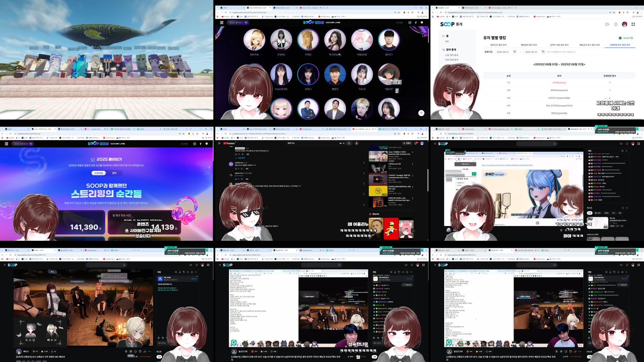This screenshot has height=362, width=644.
Task: Click the voice search microphone on YouTube
Action: point(357,143)
